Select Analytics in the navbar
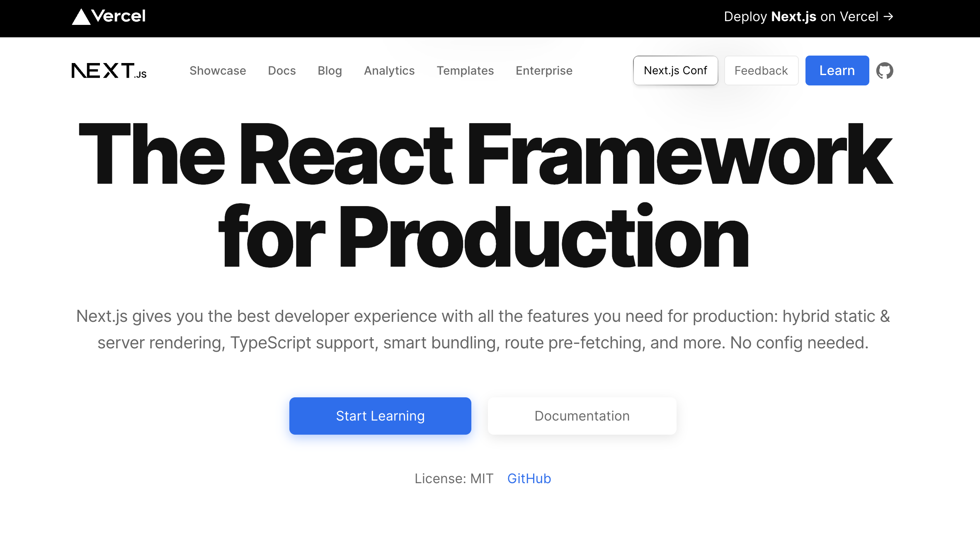980x540 pixels. pyautogui.click(x=389, y=71)
